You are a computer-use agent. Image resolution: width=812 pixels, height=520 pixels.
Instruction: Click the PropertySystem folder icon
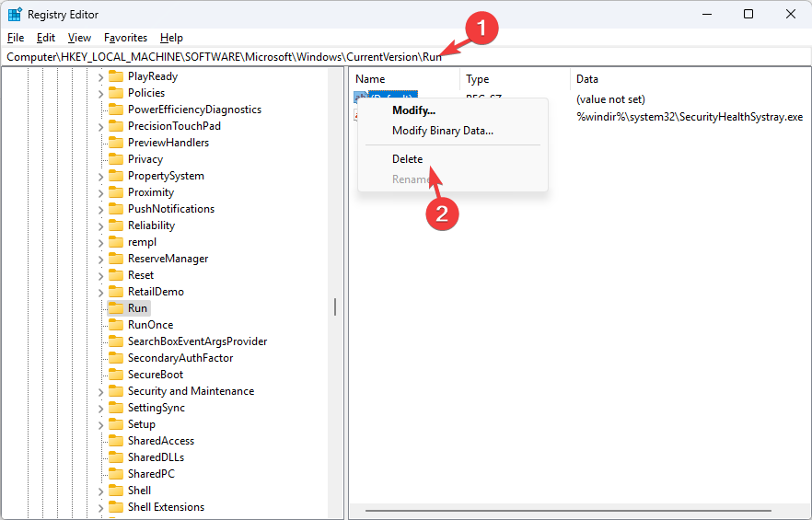coord(116,176)
